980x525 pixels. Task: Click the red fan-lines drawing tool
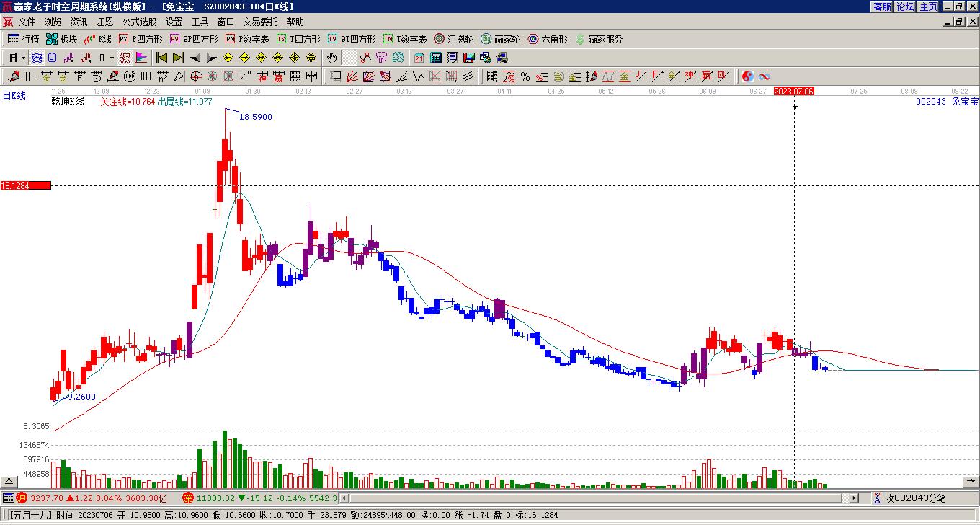352,76
